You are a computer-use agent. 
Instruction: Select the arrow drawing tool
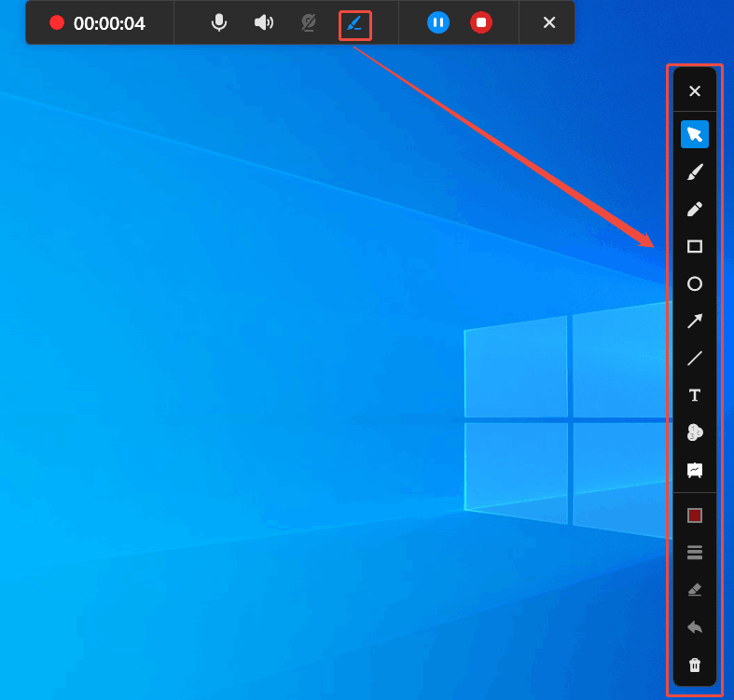pyautogui.click(x=695, y=321)
